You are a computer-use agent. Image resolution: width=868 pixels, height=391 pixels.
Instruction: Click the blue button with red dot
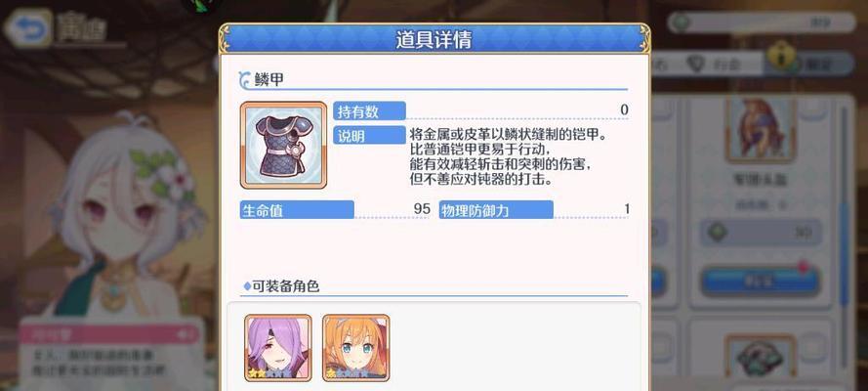760,281
